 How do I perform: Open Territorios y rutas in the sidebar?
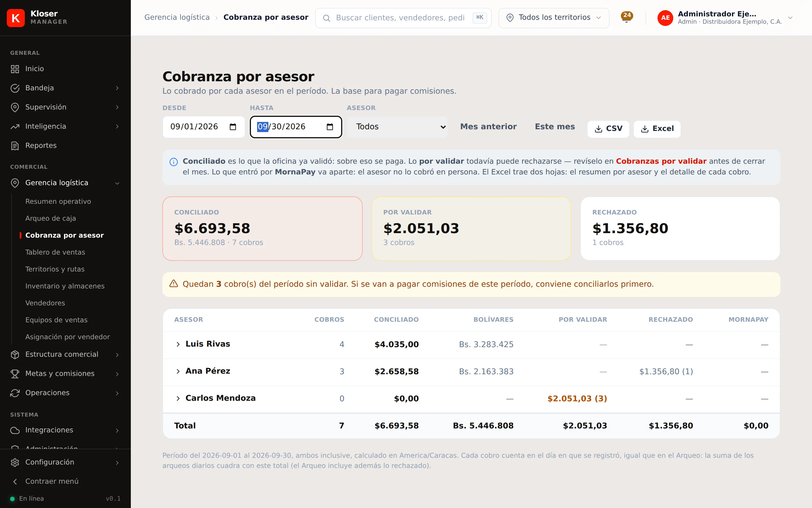pyautogui.click(x=55, y=269)
